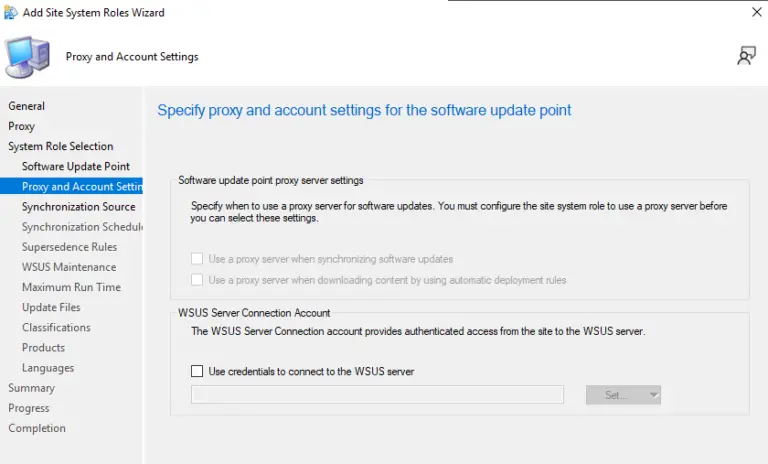Check proxy server when synchronizing software updates
Image resolution: width=768 pixels, height=464 pixels.
pos(197,259)
